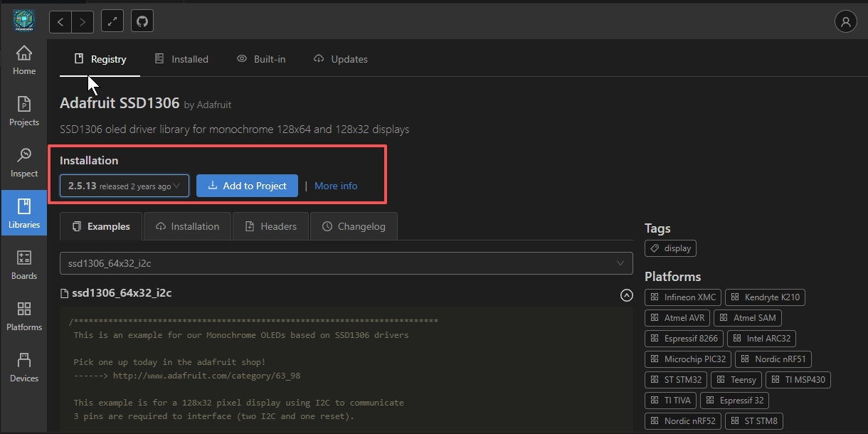This screenshot has height=434, width=868.
Task: Open the library version dropdown 2.5.13
Action: tap(125, 186)
